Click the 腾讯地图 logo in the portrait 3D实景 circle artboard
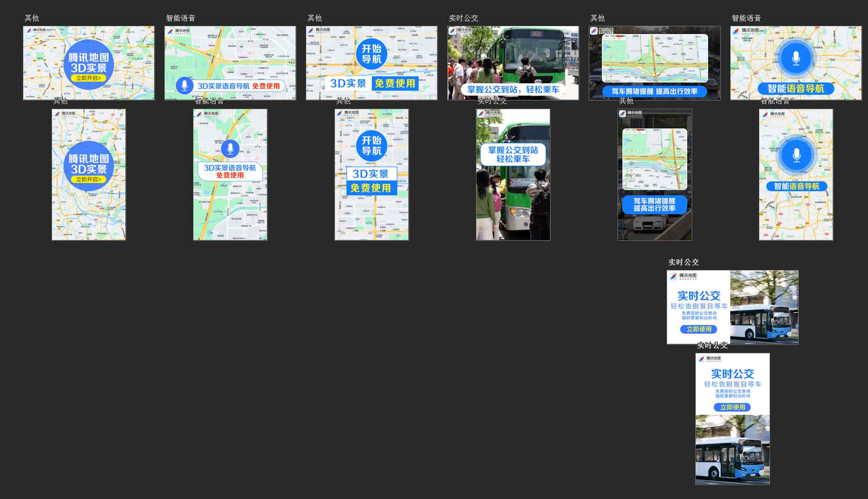 65,114
